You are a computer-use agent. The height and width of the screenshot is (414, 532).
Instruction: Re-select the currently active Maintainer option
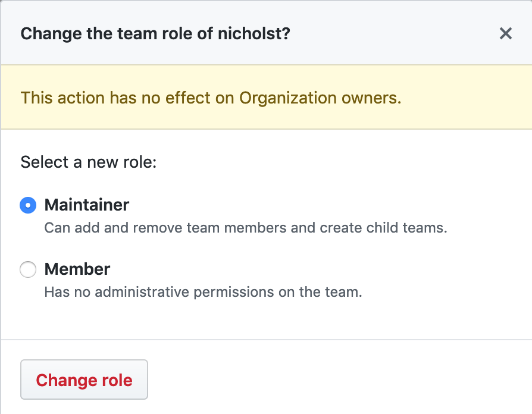point(27,205)
